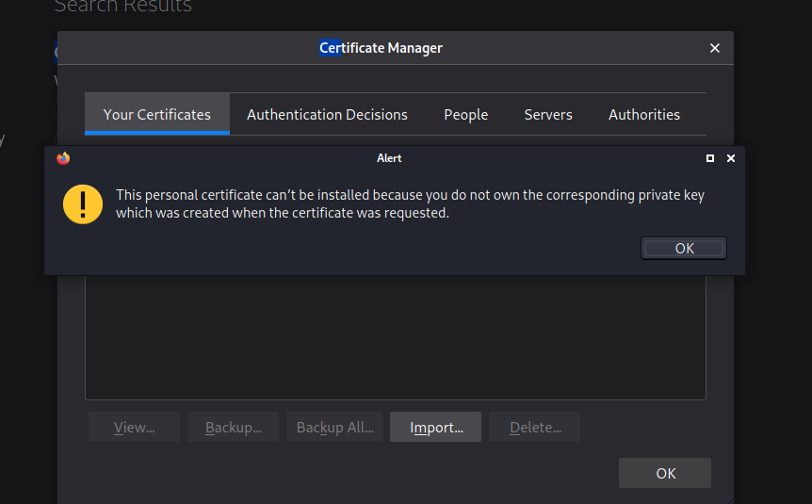Click inside the empty certificate list

(x=396, y=339)
